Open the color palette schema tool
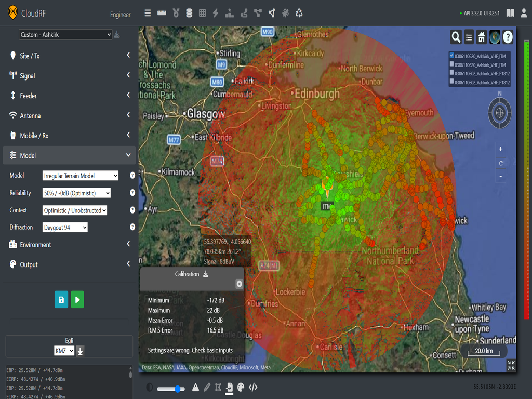 point(241,388)
